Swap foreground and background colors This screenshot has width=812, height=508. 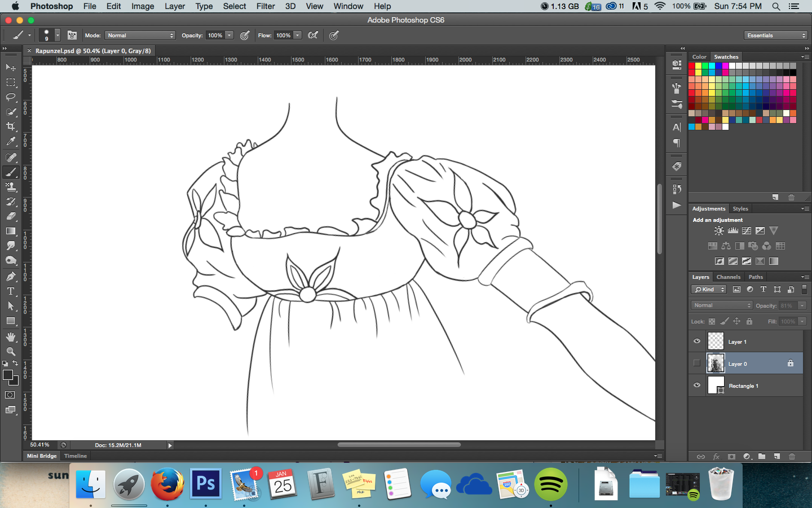tap(15, 364)
